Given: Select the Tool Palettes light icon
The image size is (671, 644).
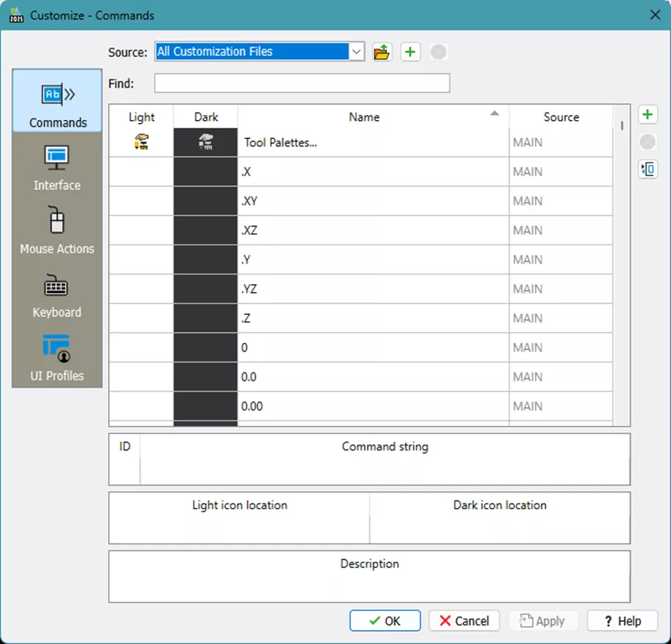Looking at the screenshot, I should [141, 143].
